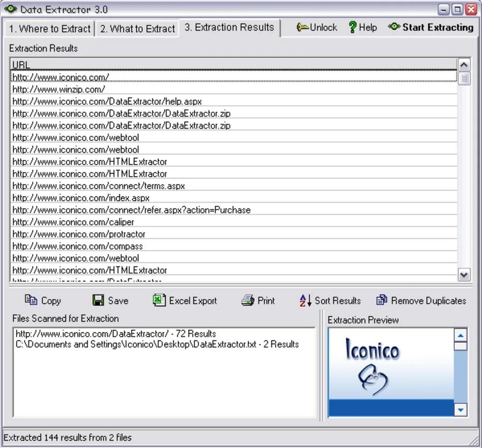
Task: Click the Excel Export spreadsheet icon
Action: (159, 300)
